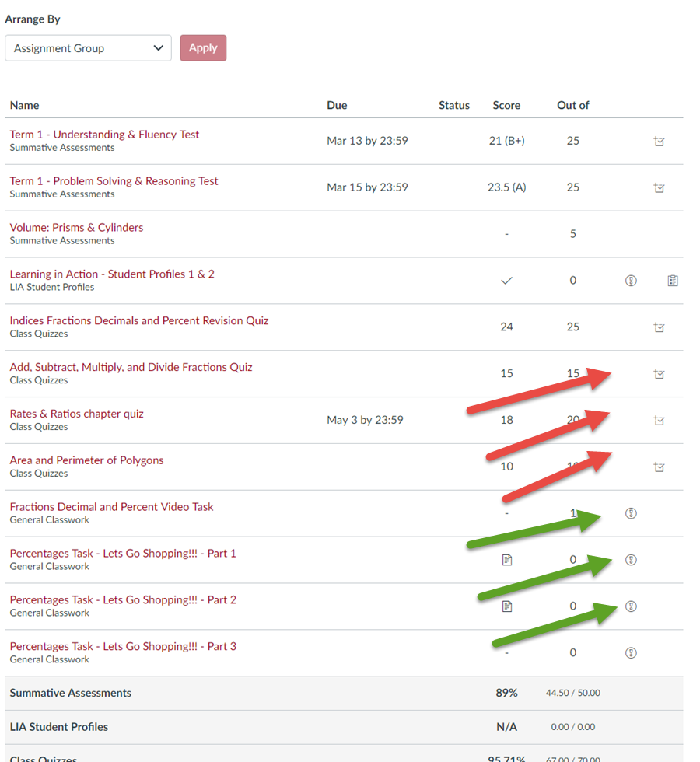The width and height of the screenshot is (700, 762).
Task: Open Fractions Decimal and Percent Video Task link
Action: 111,507
